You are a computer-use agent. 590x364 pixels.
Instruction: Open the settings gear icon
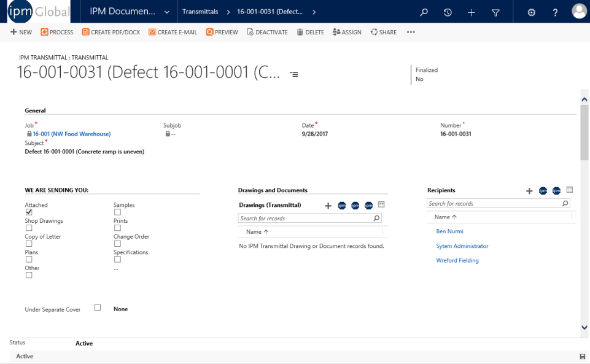pyautogui.click(x=531, y=12)
